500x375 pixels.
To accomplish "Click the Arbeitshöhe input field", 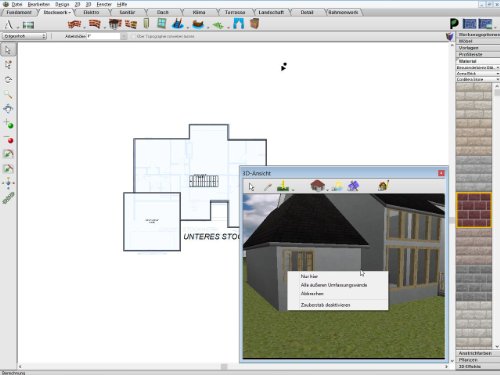I will point(103,36).
